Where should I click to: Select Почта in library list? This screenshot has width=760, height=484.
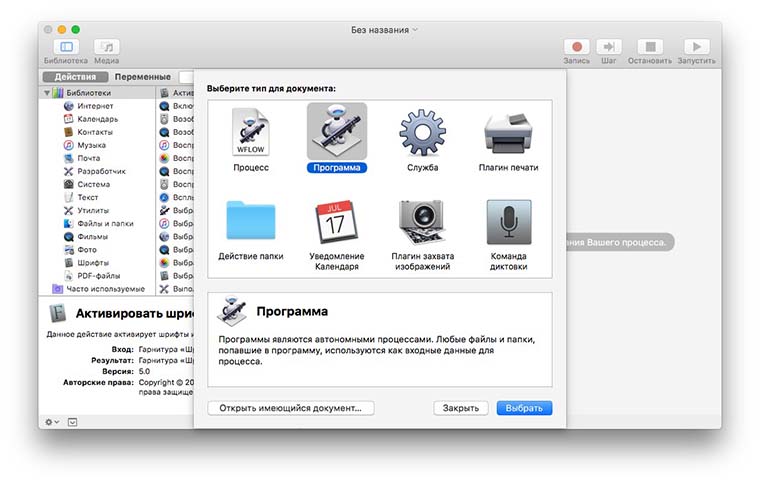tap(88, 158)
